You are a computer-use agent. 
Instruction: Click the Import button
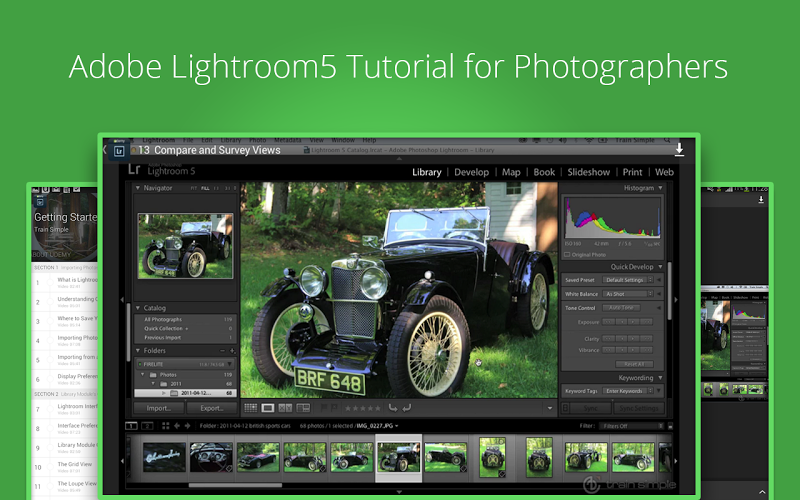(x=158, y=408)
